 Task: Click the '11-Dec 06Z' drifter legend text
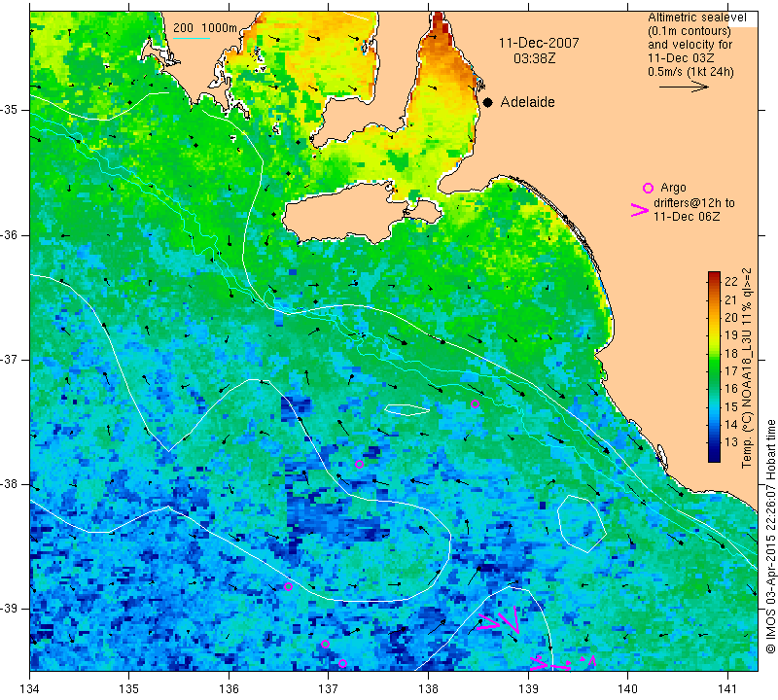(687, 216)
